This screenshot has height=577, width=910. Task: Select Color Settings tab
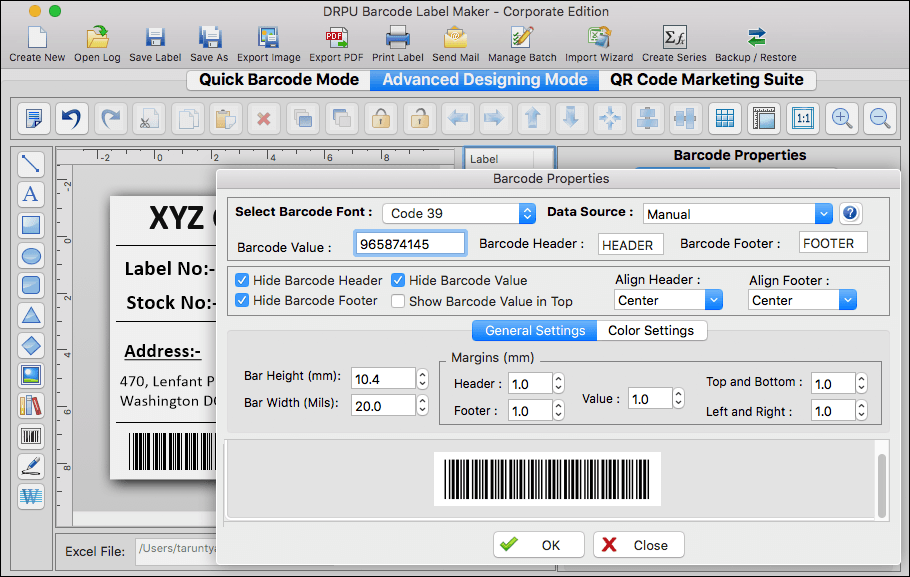tap(651, 330)
